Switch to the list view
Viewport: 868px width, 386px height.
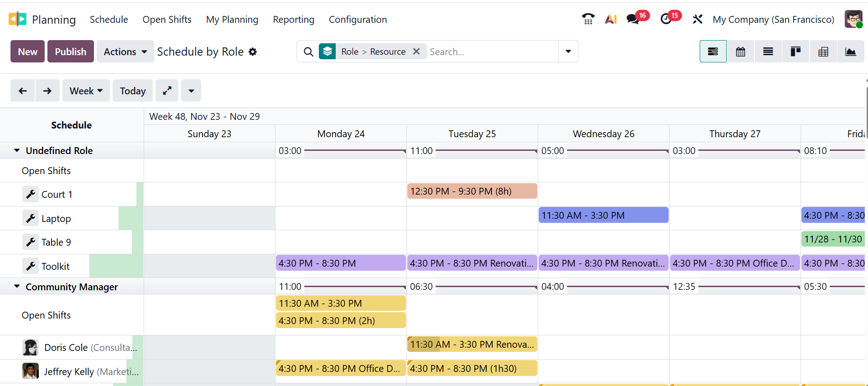pos(768,51)
